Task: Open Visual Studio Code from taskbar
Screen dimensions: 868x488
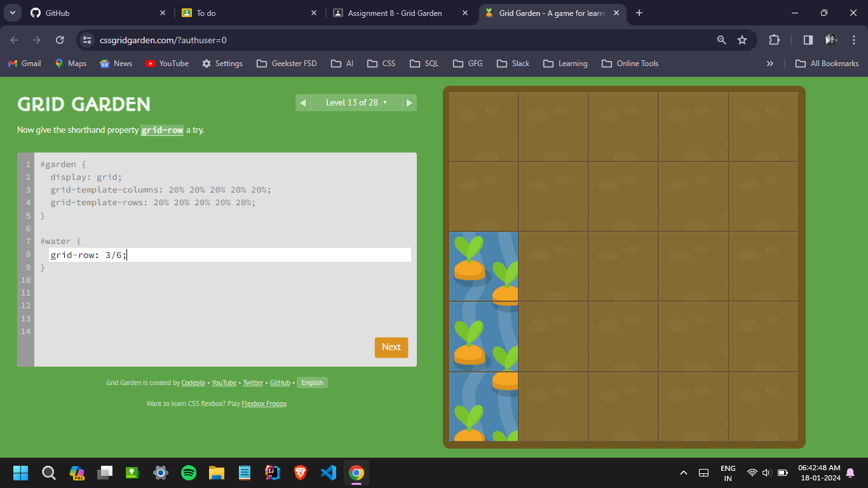Action: (329, 473)
